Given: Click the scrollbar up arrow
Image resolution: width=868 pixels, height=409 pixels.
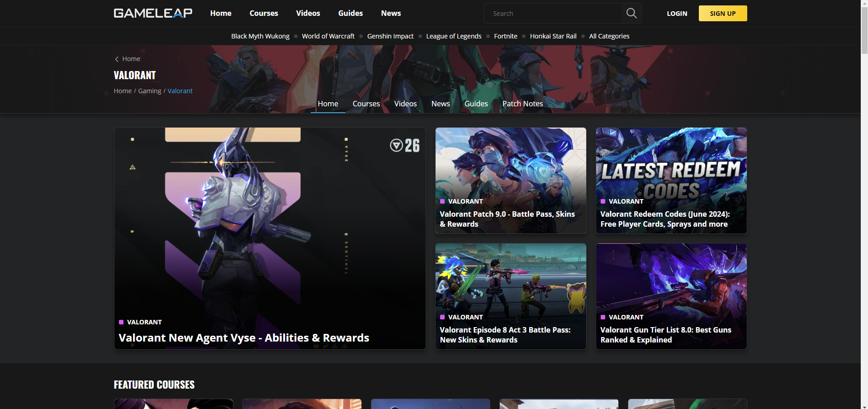Looking at the screenshot, I should point(864,4).
